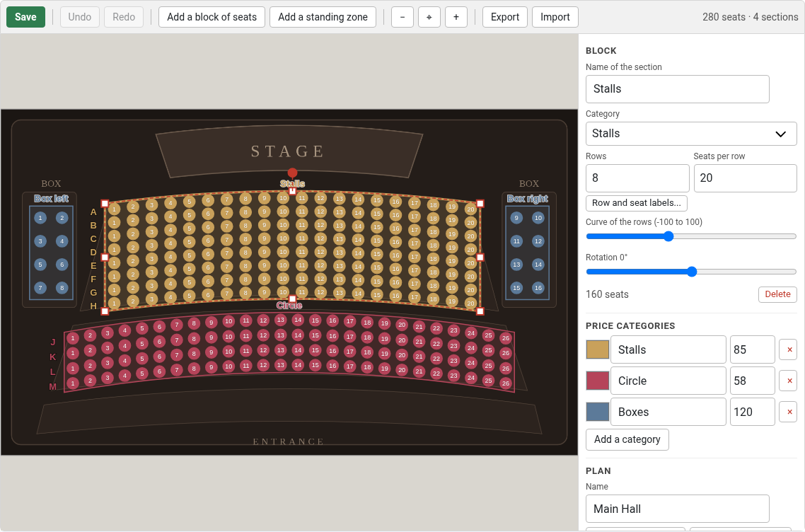This screenshot has width=805, height=532.
Task: Select seat 9 in Box right
Action: (x=516, y=218)
